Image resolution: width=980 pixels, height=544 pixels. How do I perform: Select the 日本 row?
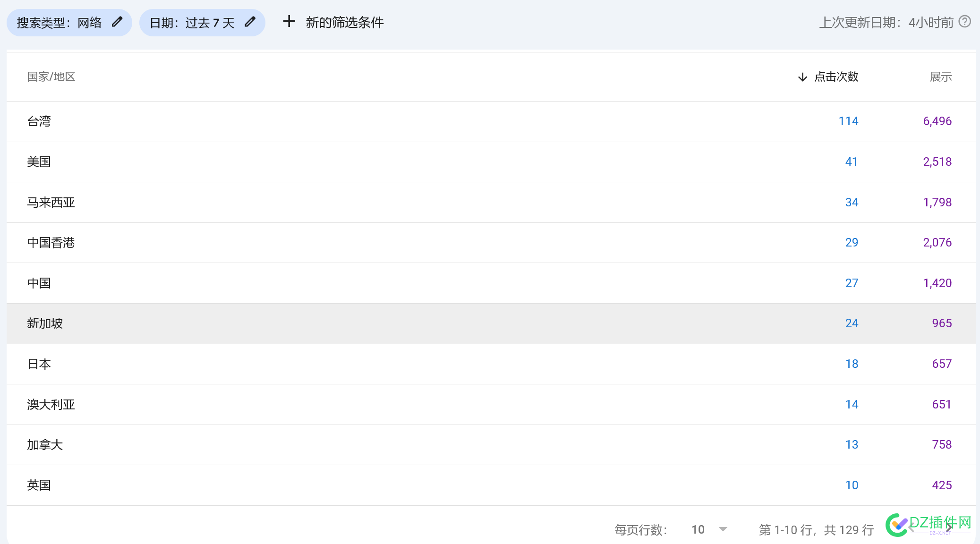point(491,364)
